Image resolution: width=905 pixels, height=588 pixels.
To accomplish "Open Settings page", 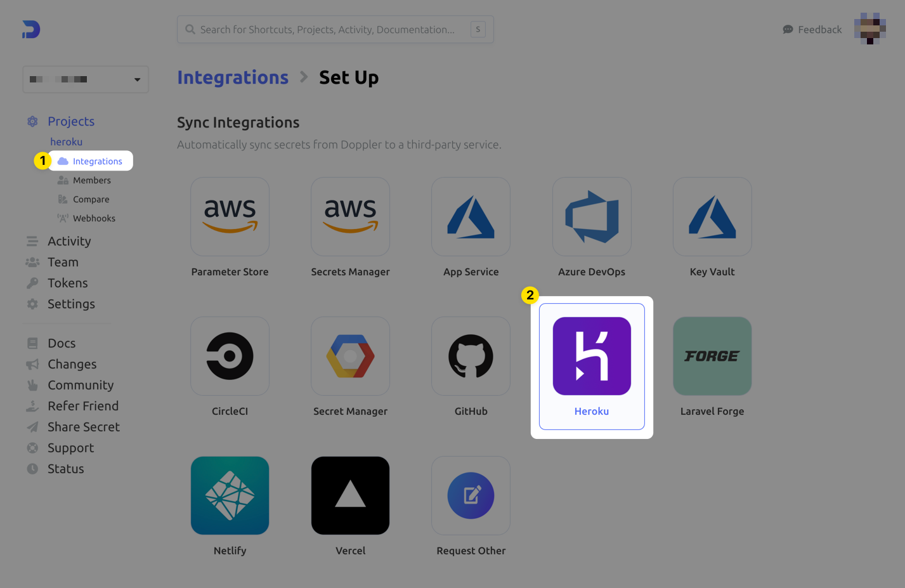I will 71,304.
